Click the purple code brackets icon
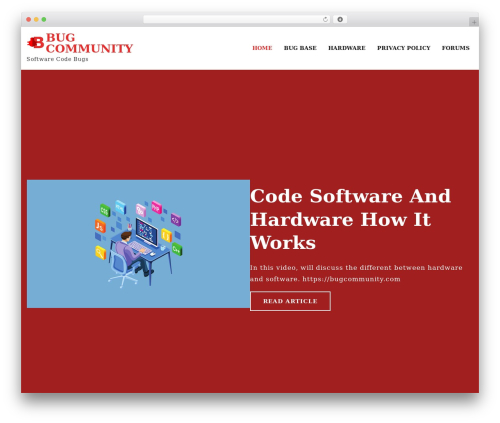 pyautogui.click(x=176, y=220)
